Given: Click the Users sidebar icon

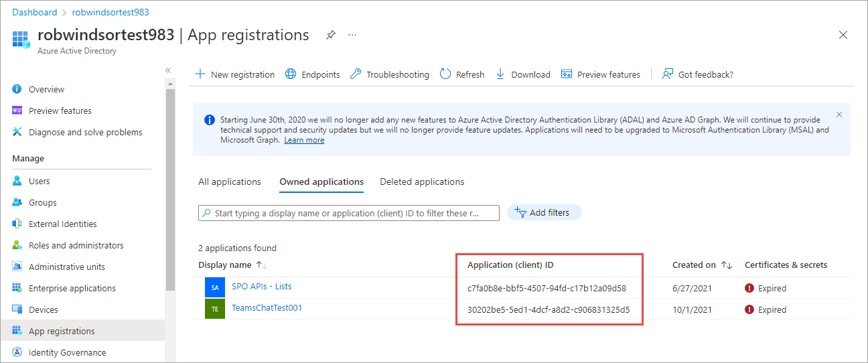Looking at the screenshot, I should pyautogui.click(x=17, y=181).
